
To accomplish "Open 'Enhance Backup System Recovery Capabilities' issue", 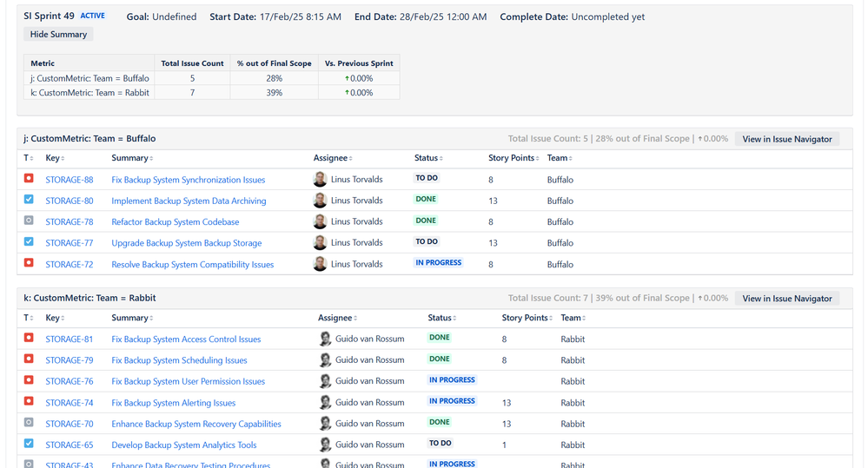I will tap(196, 424).
